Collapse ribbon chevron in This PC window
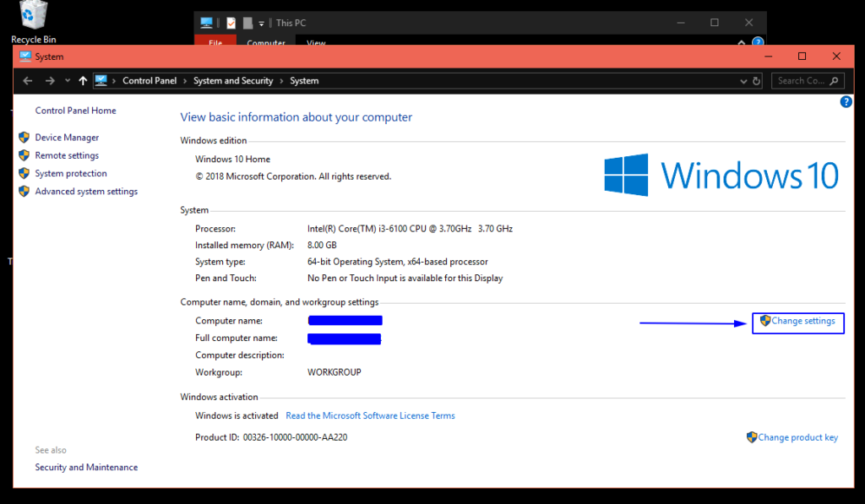The width and height of the screenshot is (865, 504). point(742,42)
